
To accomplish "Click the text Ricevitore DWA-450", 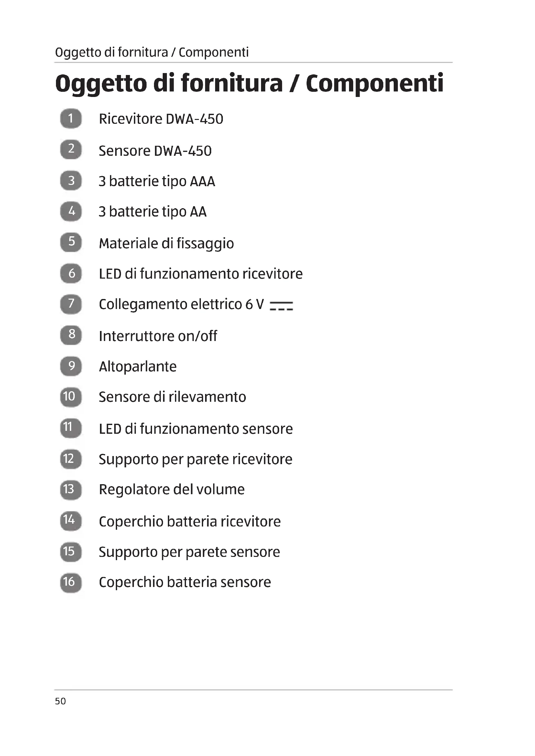I will [161, 119].
